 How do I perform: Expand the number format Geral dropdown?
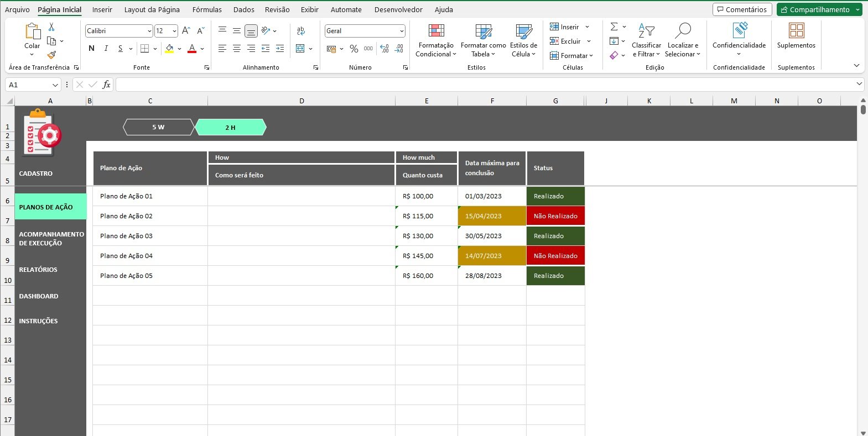click(x=401, y=31)
